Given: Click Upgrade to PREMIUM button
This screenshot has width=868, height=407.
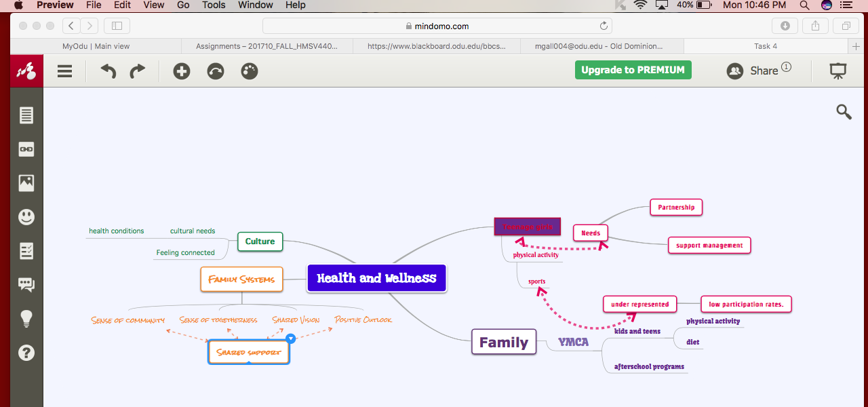Looking at the screenshot, I should point(633,70).
